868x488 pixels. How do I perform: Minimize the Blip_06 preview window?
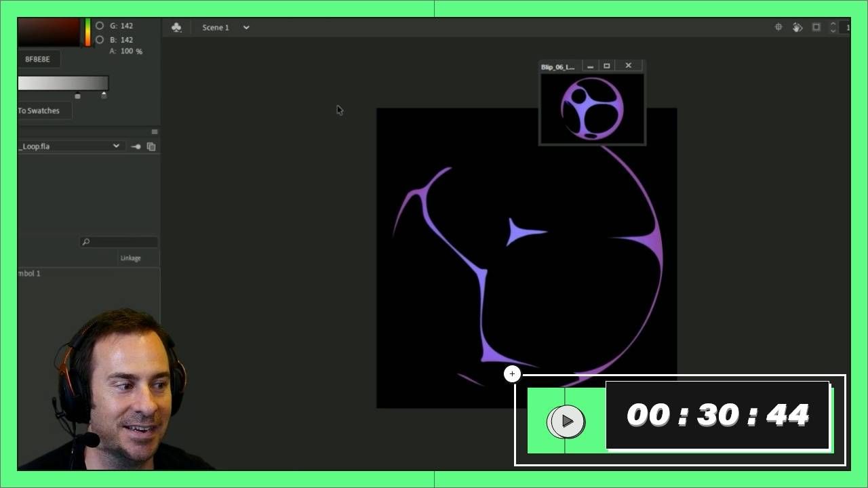point(591,66)
